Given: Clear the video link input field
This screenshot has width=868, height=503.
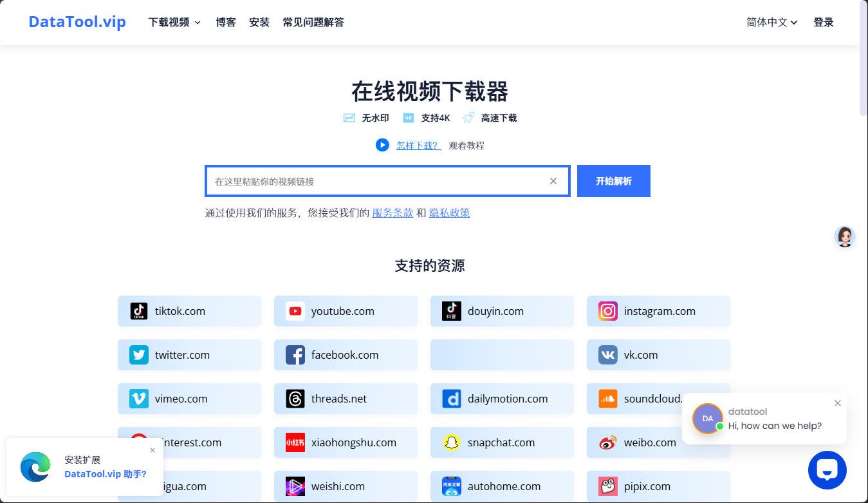Looking at the screenshot, I should 553,181.
